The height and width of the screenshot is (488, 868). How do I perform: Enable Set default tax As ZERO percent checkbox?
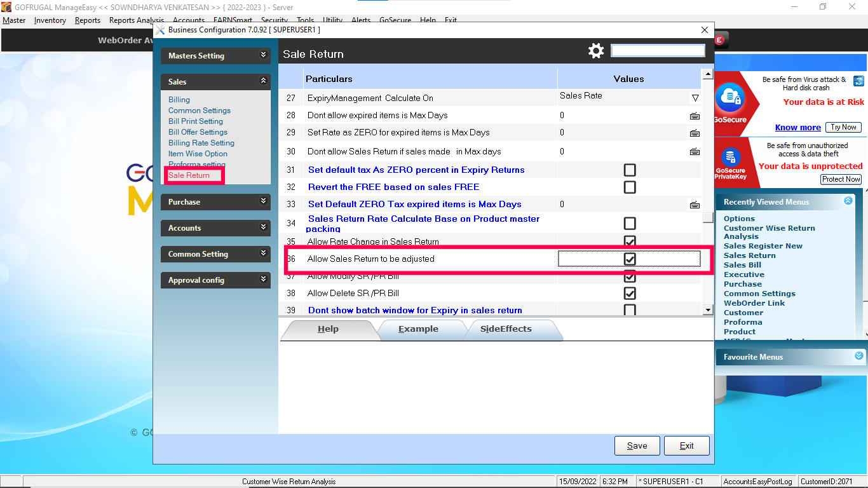pos(630,170)
